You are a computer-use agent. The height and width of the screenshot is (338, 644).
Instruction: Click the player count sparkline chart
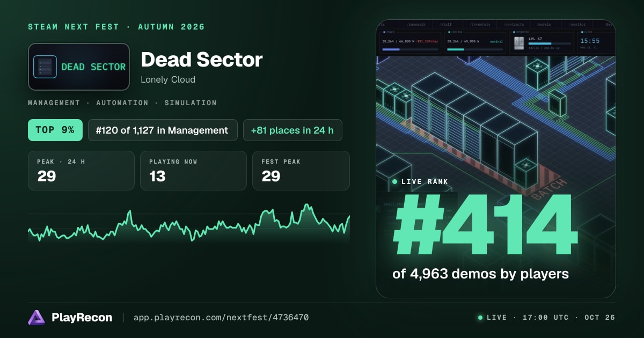click(189, 223)
